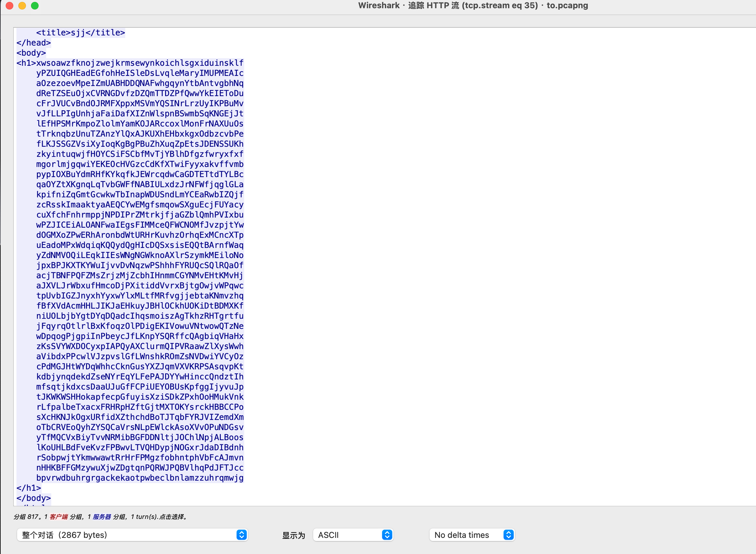Click the </head> closing tag line
Screen dimensions: 756x554
tap(34, 43)
